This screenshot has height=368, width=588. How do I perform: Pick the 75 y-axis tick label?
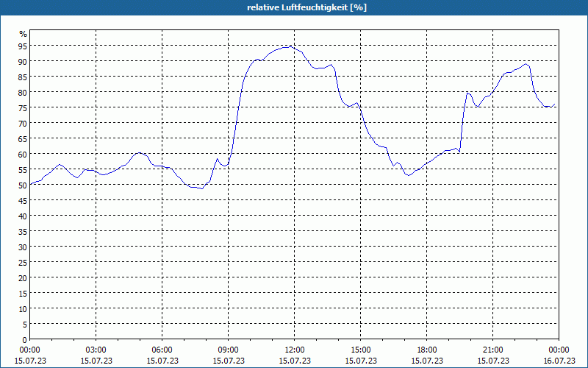23,107
